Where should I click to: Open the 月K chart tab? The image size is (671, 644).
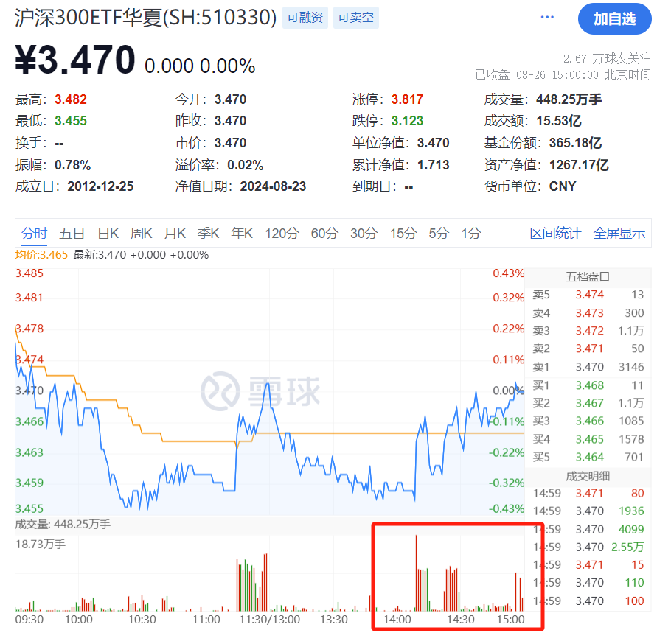pyautogui.click(x=175, y=234)
